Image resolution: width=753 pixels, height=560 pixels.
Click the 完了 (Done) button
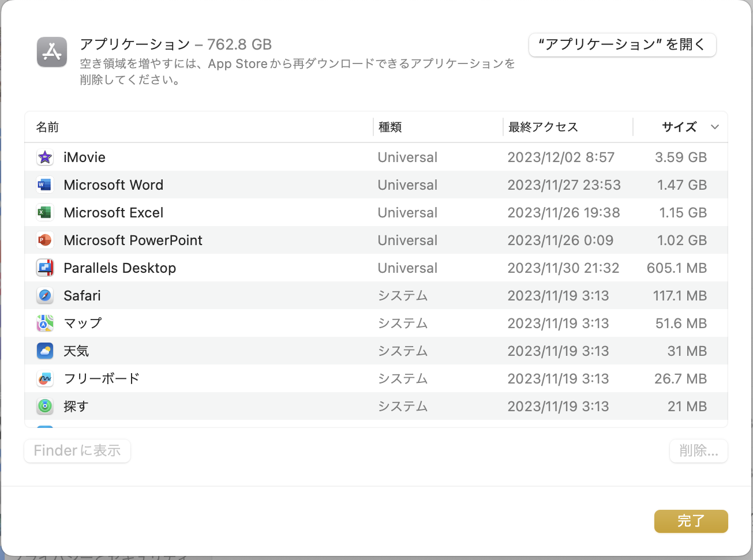(691, 521)
